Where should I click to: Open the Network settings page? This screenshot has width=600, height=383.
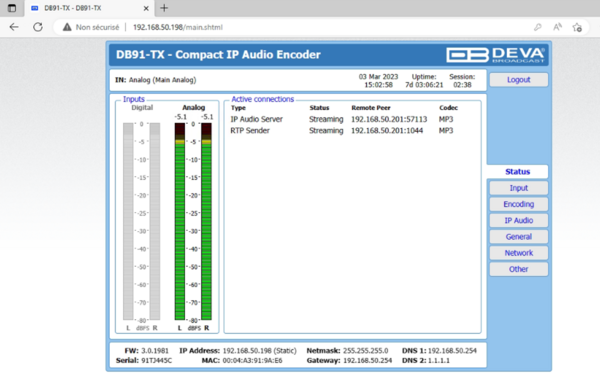coord(518,253)
